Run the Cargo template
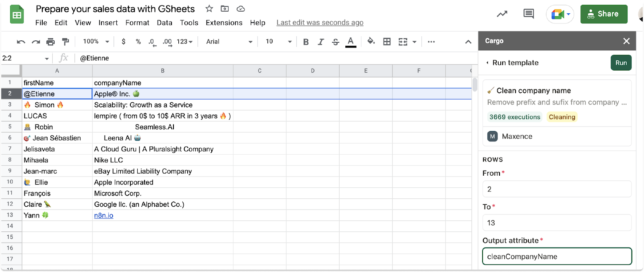 coord(621,62)
